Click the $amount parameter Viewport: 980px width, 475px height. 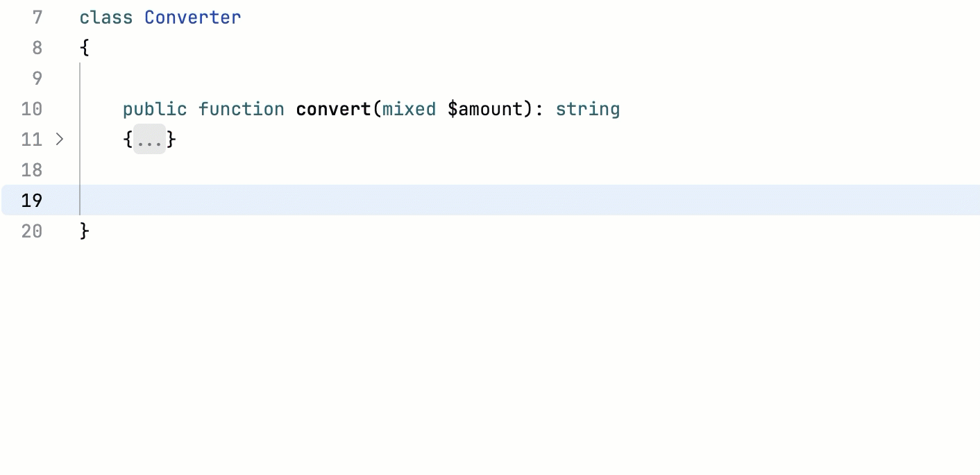(484, 109)
